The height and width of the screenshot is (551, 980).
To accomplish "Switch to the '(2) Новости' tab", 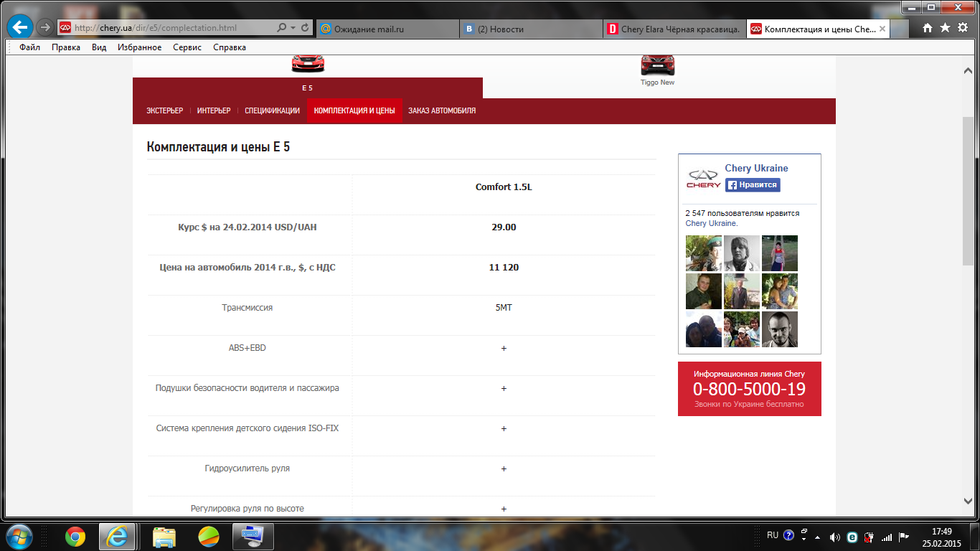I will (x=532, y=29).
